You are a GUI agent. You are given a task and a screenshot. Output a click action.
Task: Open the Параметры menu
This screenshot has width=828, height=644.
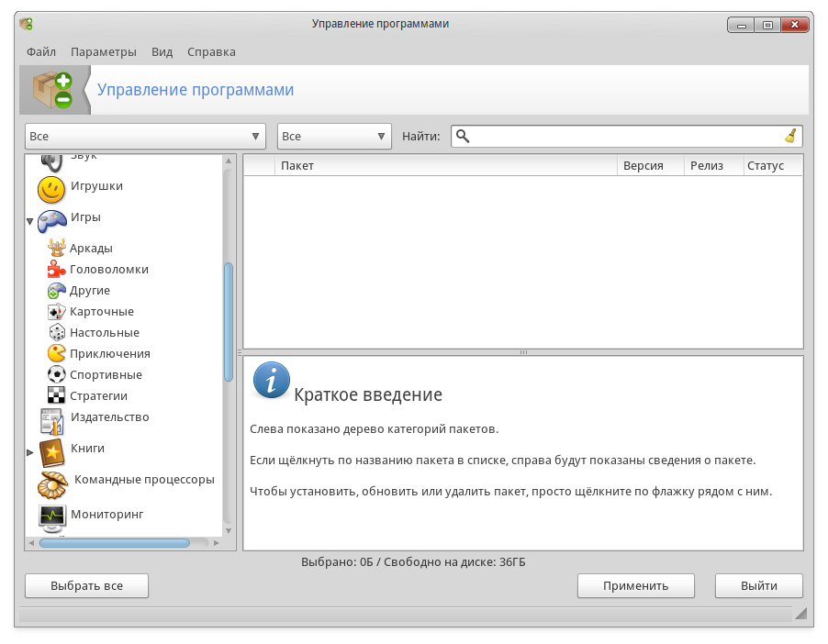(x=103, y=51)
